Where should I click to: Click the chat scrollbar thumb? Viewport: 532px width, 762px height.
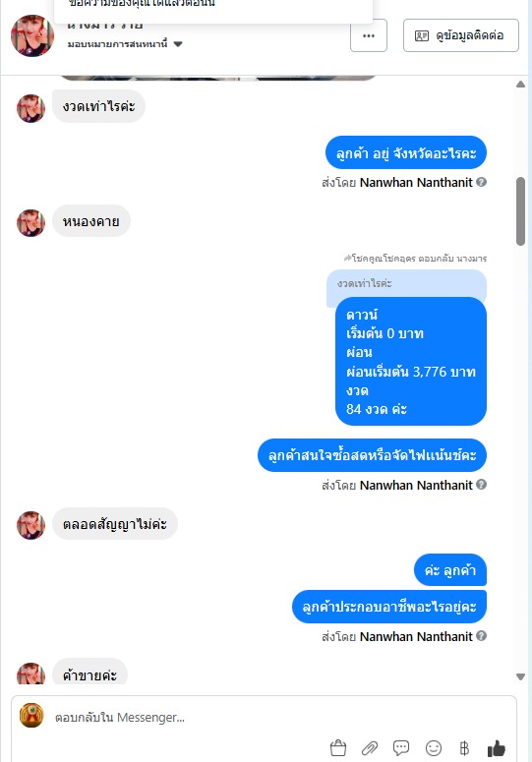coord(521,211)
